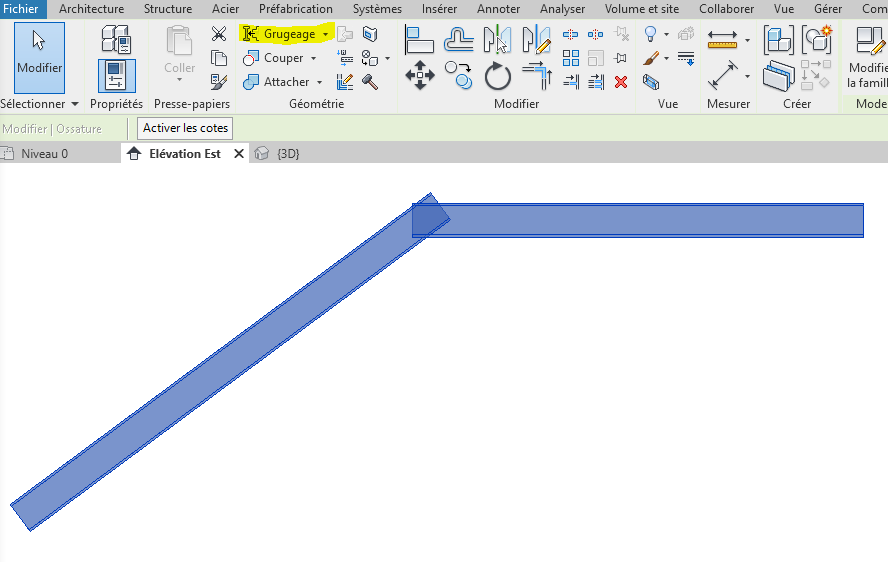Select the Align tool in Modifier panel

pos(419,40)
